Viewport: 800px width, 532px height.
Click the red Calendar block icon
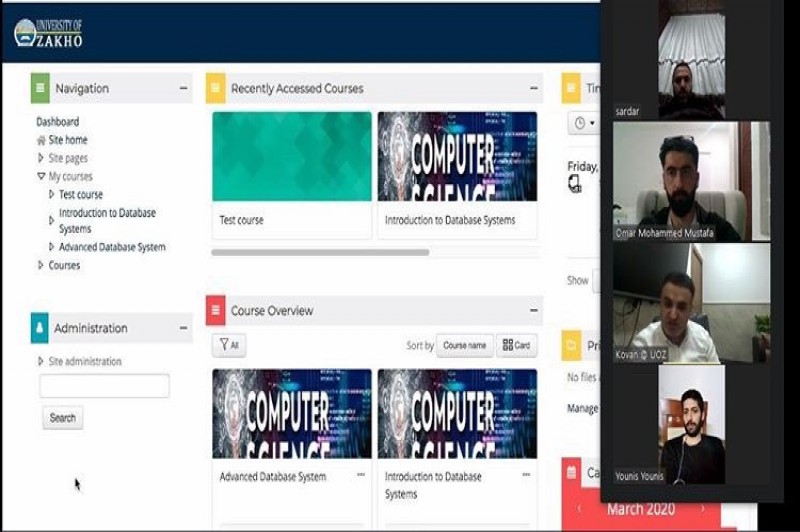tap(571, 472)
